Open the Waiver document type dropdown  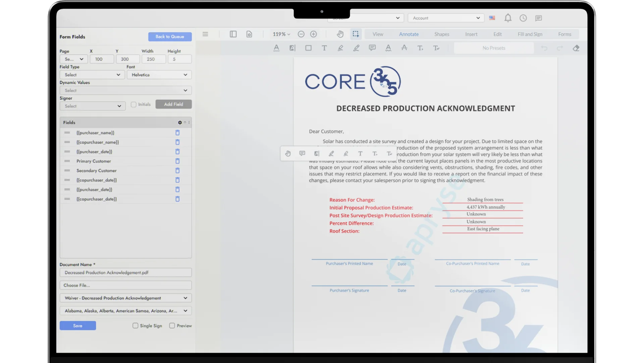click(x=126, y=298)
